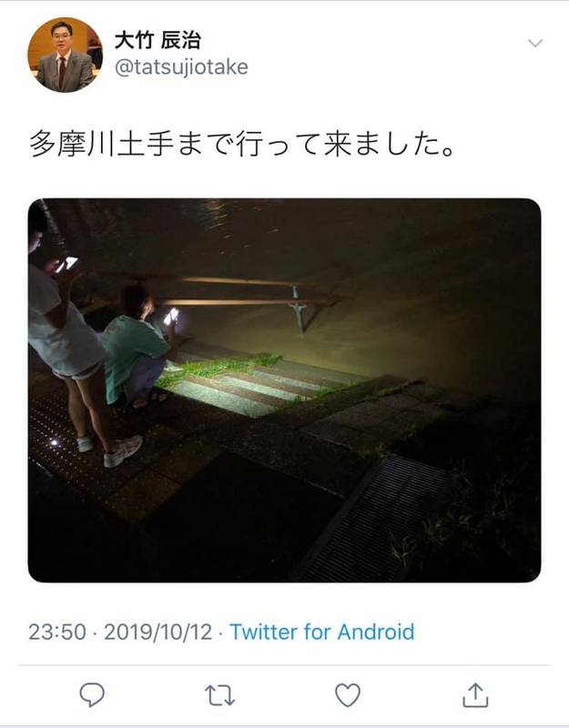
Task: Open the reply speech bubble icon
Action: pyautogui.click(x=92, y=694)
